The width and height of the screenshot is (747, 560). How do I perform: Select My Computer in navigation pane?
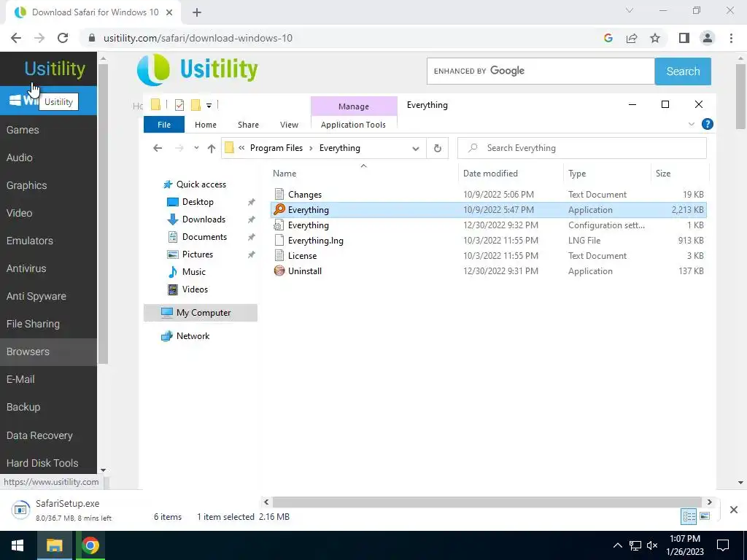pos(200,313)
